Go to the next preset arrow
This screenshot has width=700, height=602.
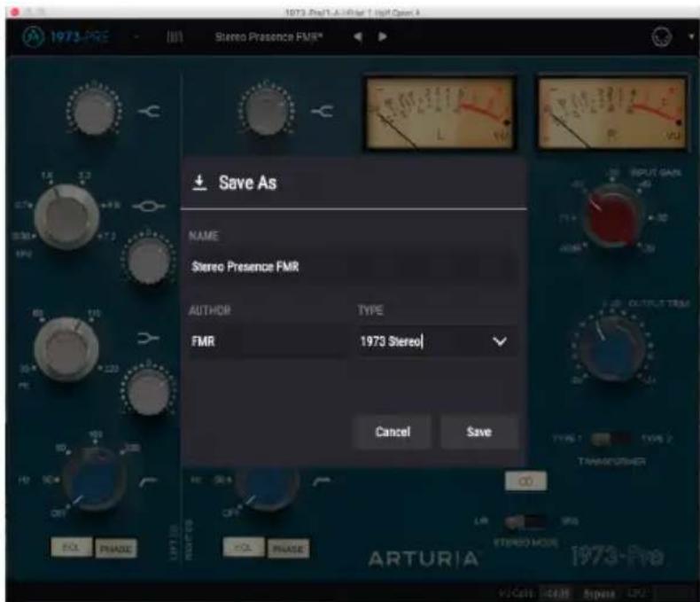(x=383, y=36)
